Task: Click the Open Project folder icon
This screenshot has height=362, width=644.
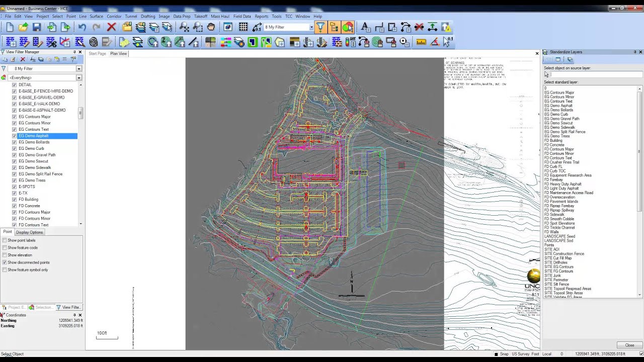Action: click(x=23, y=27)
